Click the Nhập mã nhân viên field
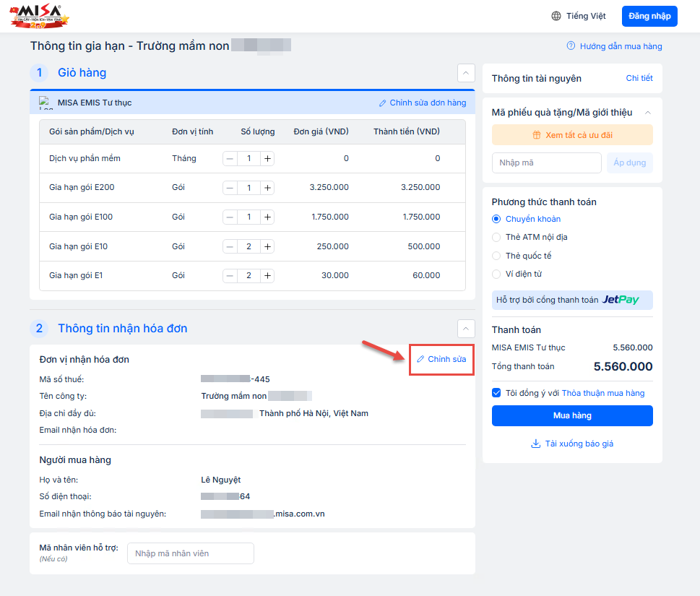This screenshot has width=700, height=596. click(x=191, y=553)
